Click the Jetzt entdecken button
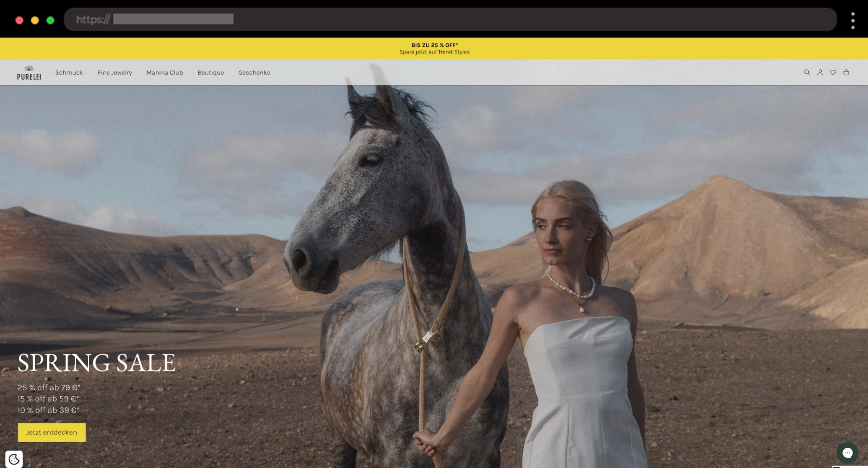 (52, 432)
